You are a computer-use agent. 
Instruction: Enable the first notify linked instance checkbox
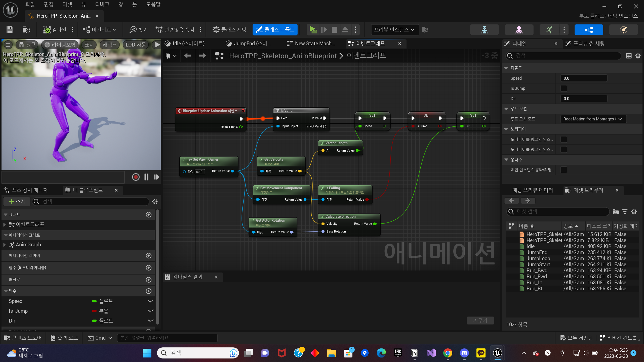tap(564, 140)
